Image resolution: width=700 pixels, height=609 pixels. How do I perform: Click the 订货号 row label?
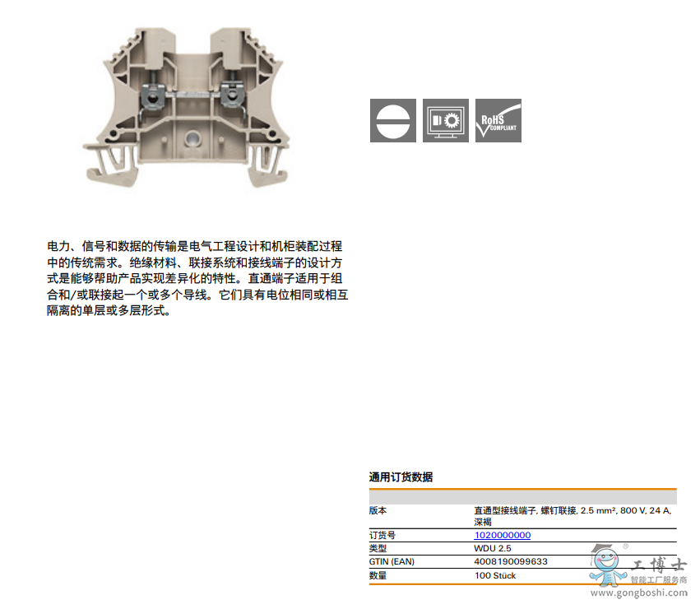tap(382, 535)
